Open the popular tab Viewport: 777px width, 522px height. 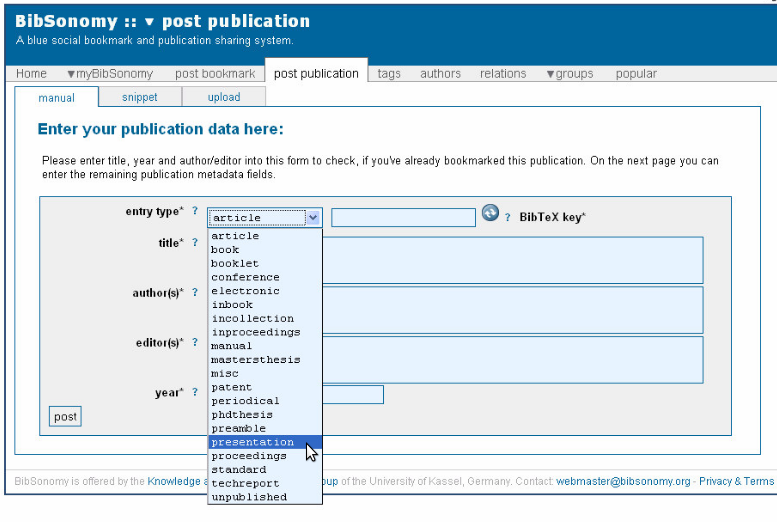(636, 73)
